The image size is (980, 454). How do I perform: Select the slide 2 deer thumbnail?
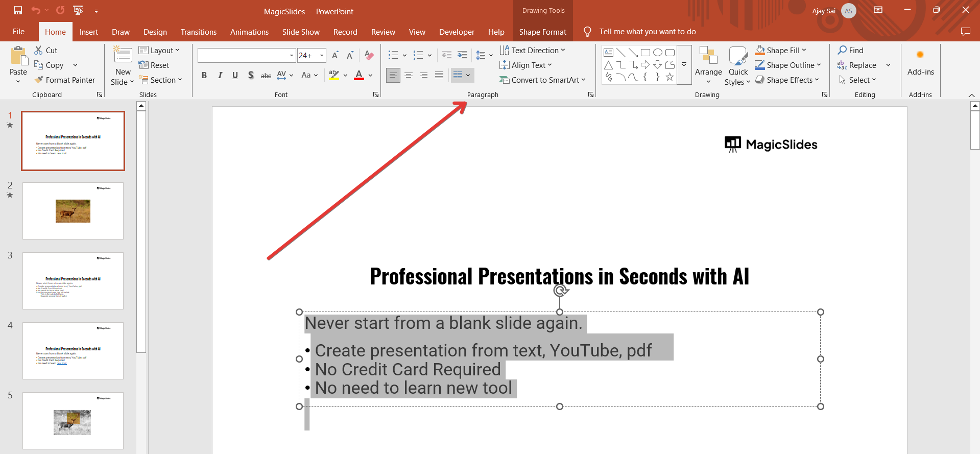click(x=73, y=210)
